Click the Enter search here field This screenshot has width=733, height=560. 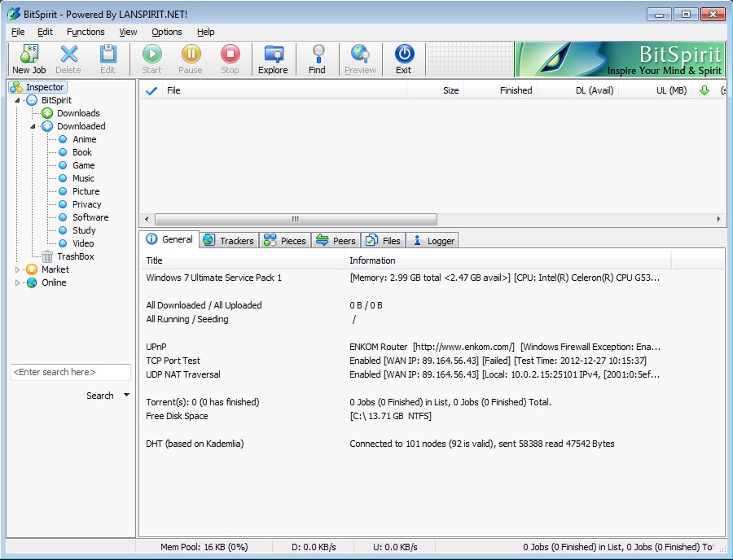[70, 372]
